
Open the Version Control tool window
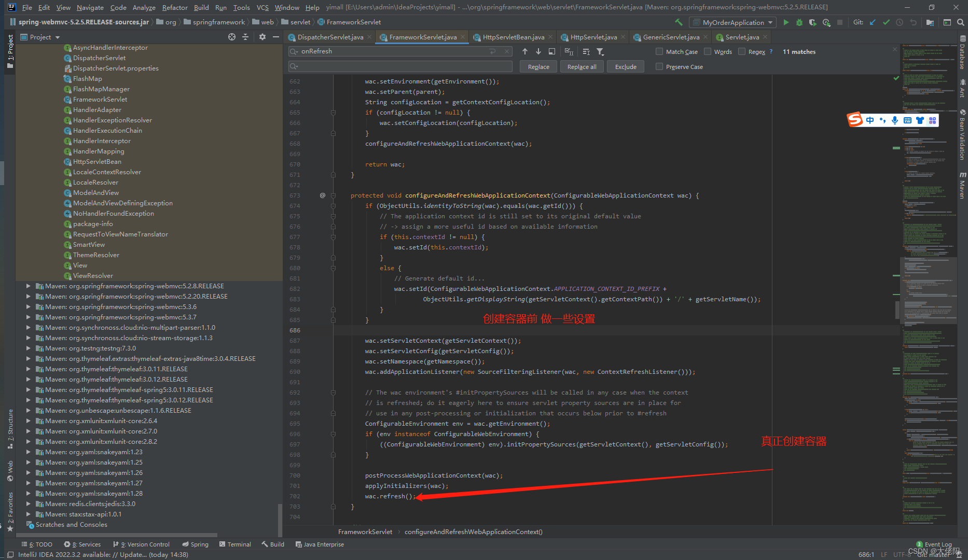point(142,544)
